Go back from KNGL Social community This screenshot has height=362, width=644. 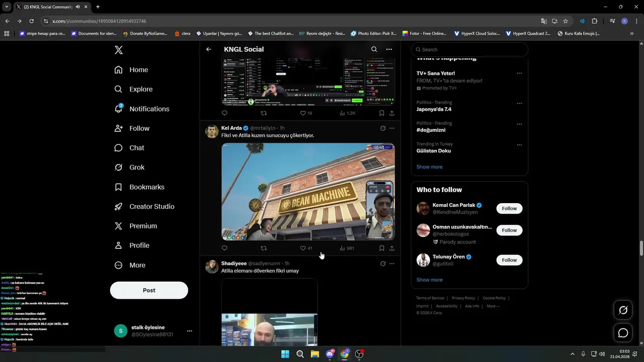tap(209, 49)
